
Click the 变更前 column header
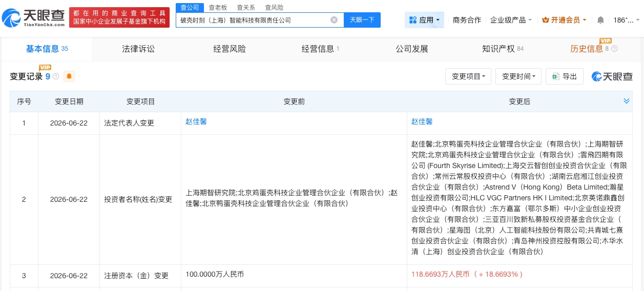click(x=294, y=101)
